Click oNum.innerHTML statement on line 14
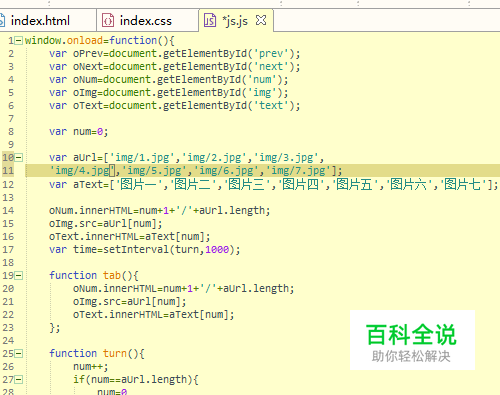 (x=159, y=211)
